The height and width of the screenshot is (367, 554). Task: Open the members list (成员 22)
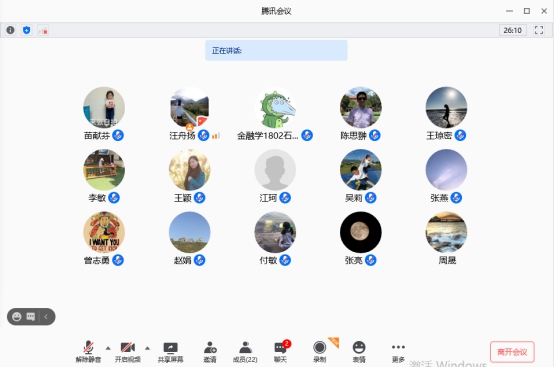click(x=245, y=352)
